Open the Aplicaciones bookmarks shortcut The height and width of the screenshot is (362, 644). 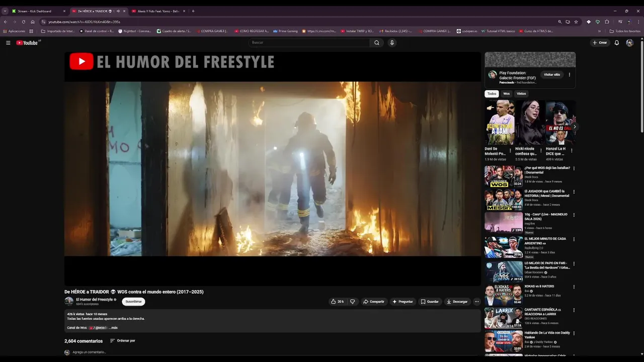click(15, 31)
